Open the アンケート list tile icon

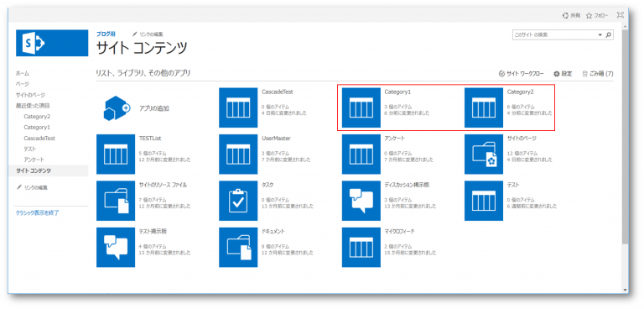click(361, 154)
